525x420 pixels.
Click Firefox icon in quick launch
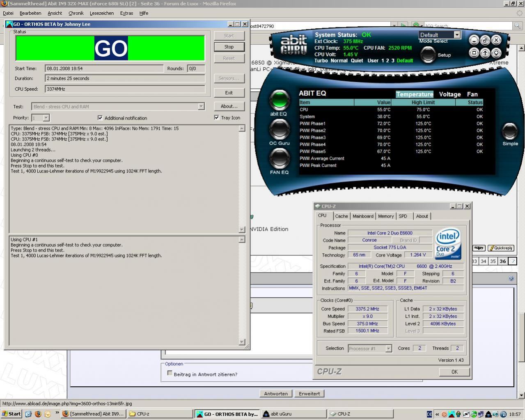click(38, 414)
